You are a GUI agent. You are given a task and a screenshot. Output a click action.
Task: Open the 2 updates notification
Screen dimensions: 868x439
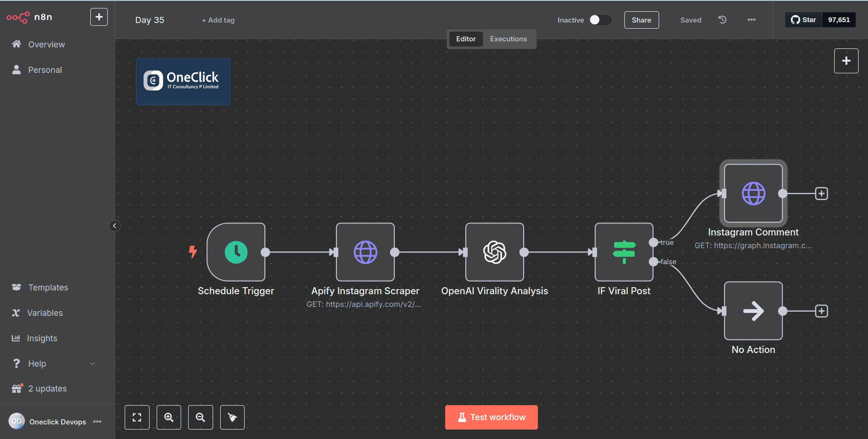47,388
